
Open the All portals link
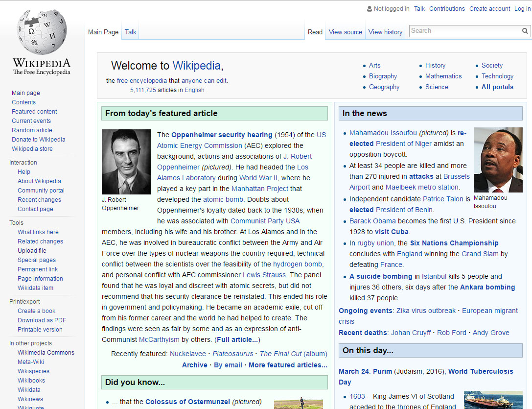[497, 87]
